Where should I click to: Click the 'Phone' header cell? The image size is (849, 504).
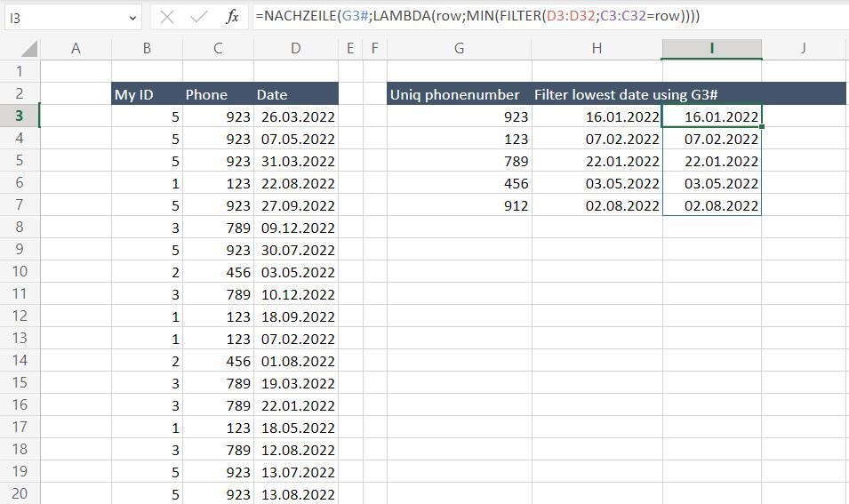pos(218,93)
